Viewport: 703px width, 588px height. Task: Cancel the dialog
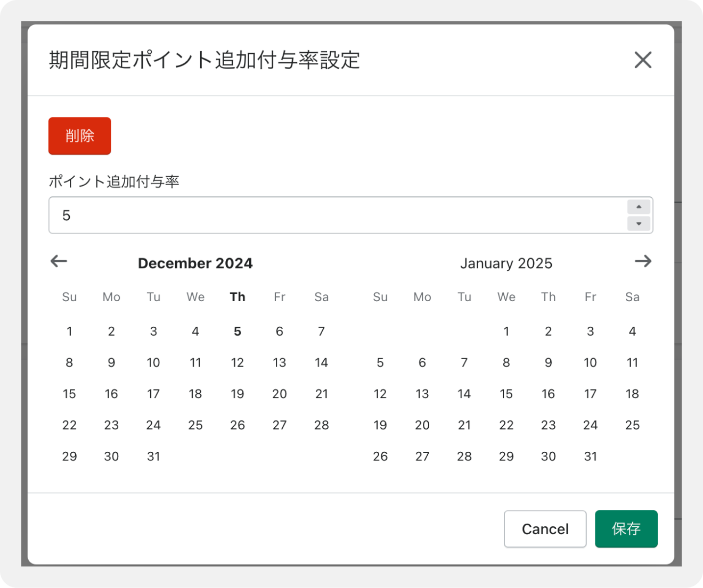point(545,529)
